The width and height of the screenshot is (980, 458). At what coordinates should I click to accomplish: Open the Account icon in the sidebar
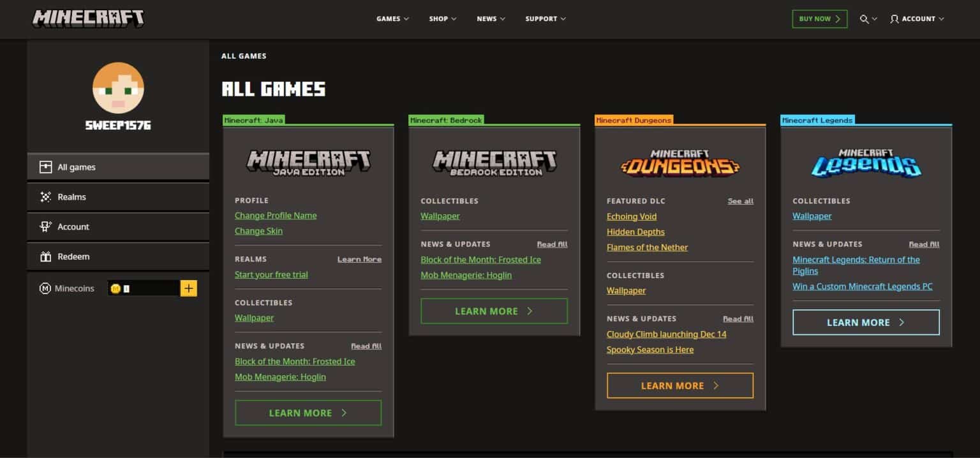click(x=45, y=226)
